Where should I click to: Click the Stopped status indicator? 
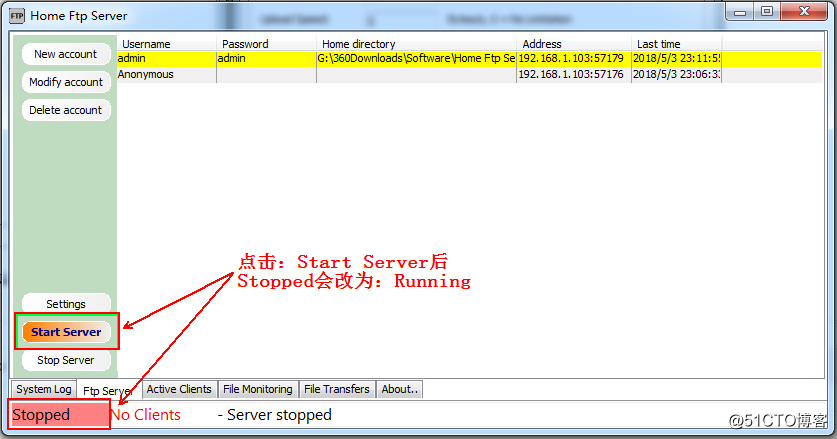(59, 414)
